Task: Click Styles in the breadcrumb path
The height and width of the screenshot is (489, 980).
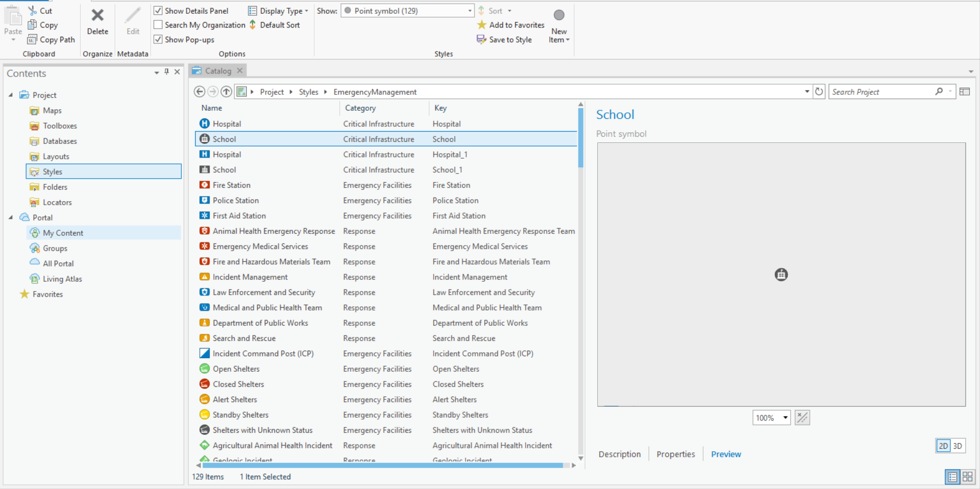Action: point(309,92)
